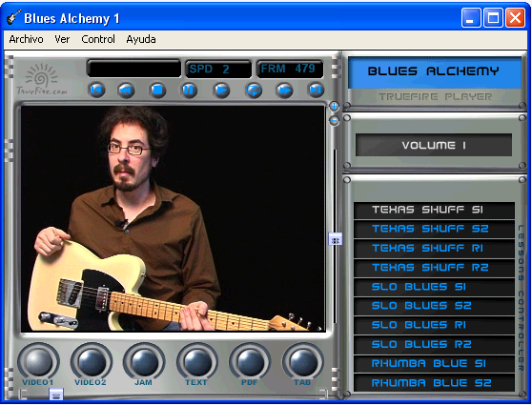This screenshot has height=405, width=532.
Task: Open the PDF knob
Action: tap(250, 361)
